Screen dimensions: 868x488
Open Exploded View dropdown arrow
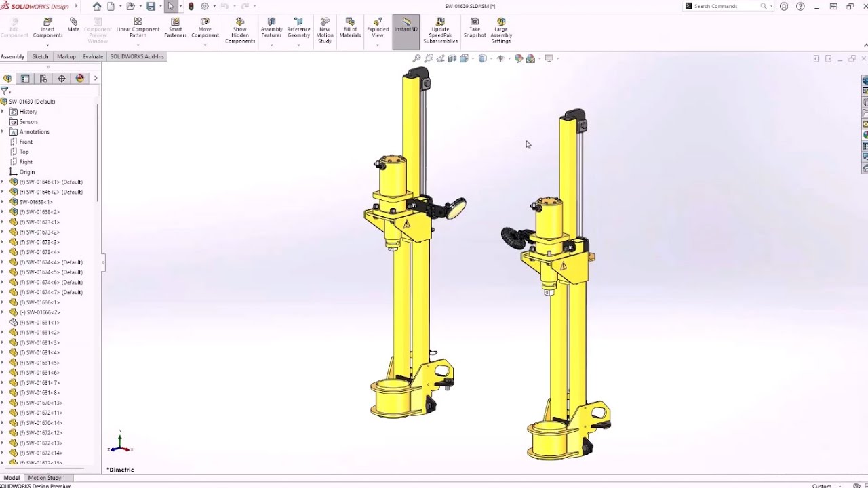[x=378, y=45]
